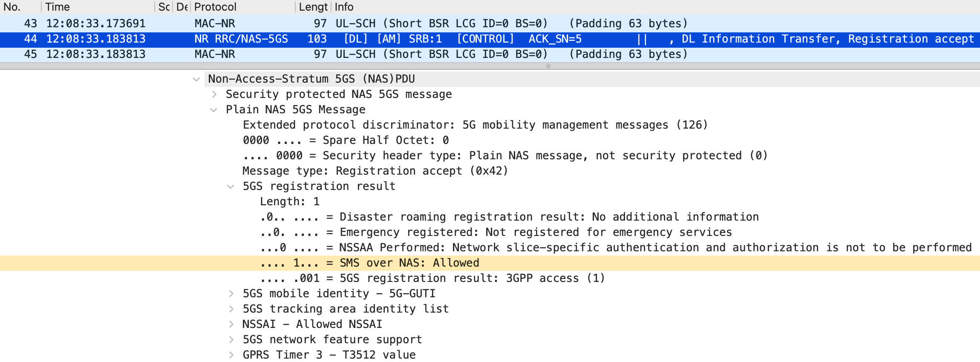Click the Message type: Registration accept line
980x362 pixels.
[x=375, y=171]
